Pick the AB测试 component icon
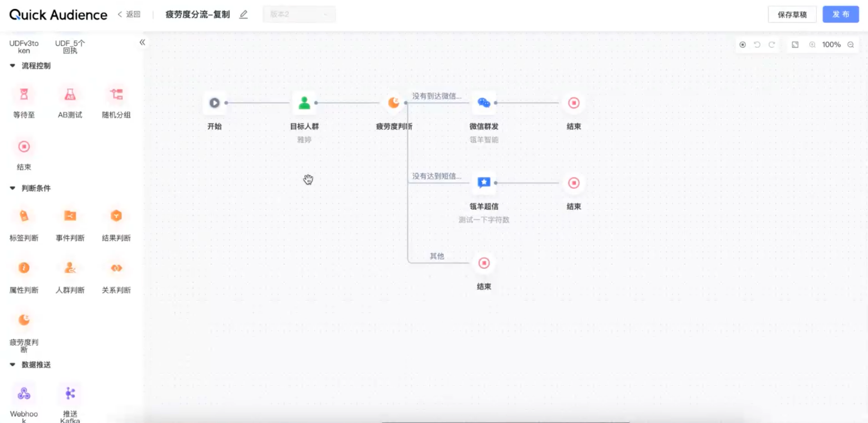This screenshot has height=423, width=868. 70,95
